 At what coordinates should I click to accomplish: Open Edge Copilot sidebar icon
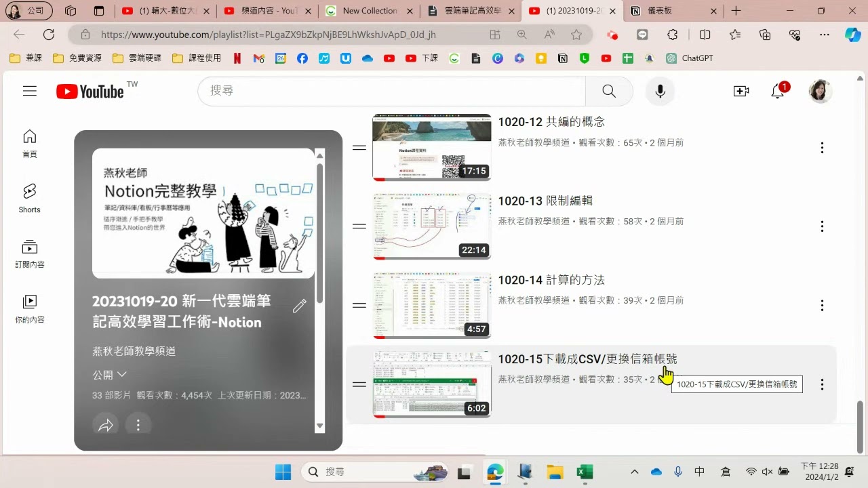pyautogui.click(x=852, y=35)
